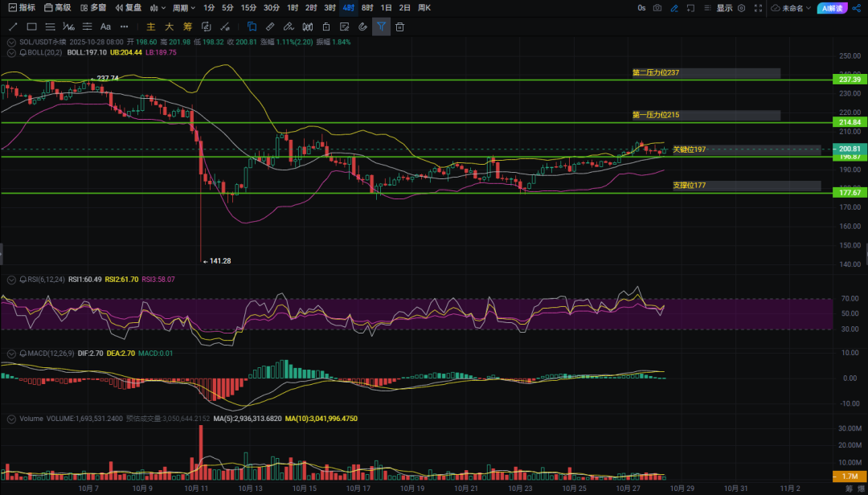Click the camera screenshot icon
This screenshot has width=868, height=495.
[x=657, y=8]
